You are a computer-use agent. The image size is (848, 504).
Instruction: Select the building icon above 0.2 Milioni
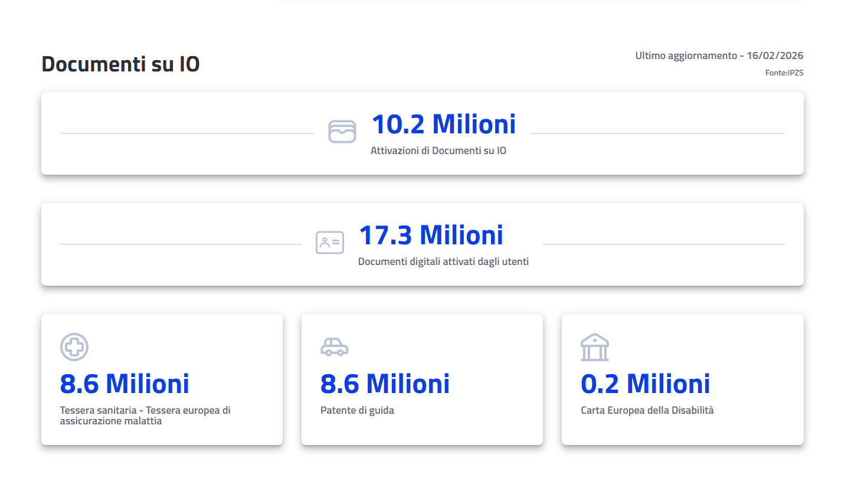click(594, 347)
